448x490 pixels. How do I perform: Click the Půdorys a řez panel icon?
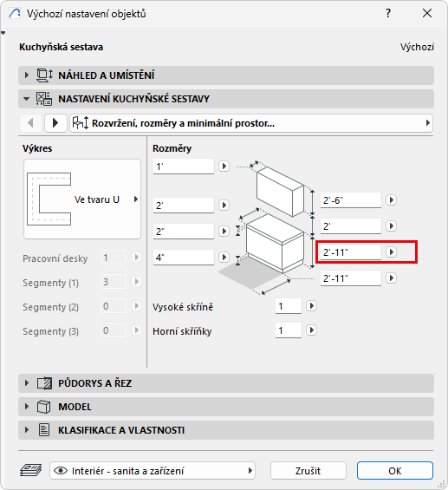44,383
